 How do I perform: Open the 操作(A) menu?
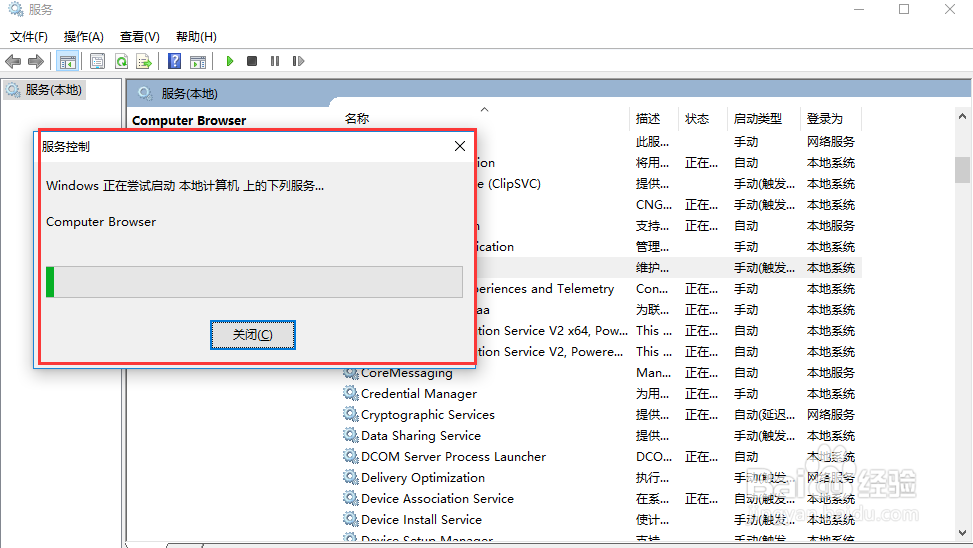tap(83, 37)
